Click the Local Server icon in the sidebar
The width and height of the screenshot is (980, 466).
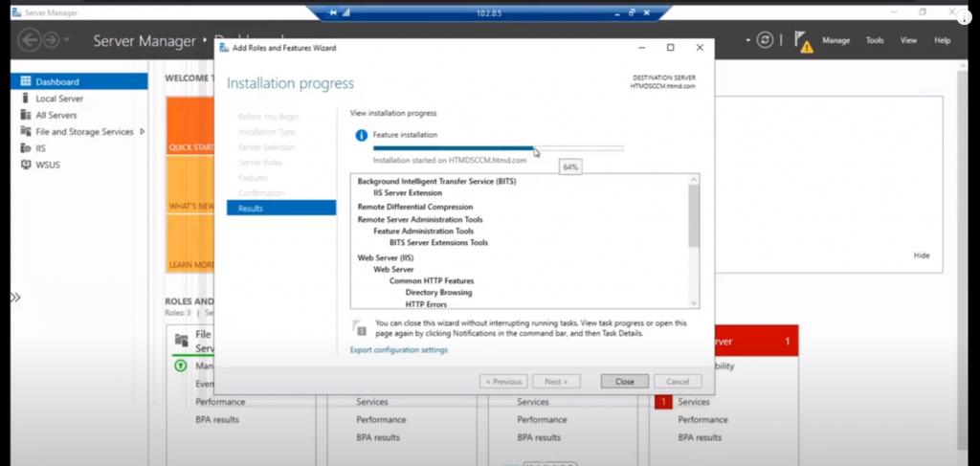[26, 98]
